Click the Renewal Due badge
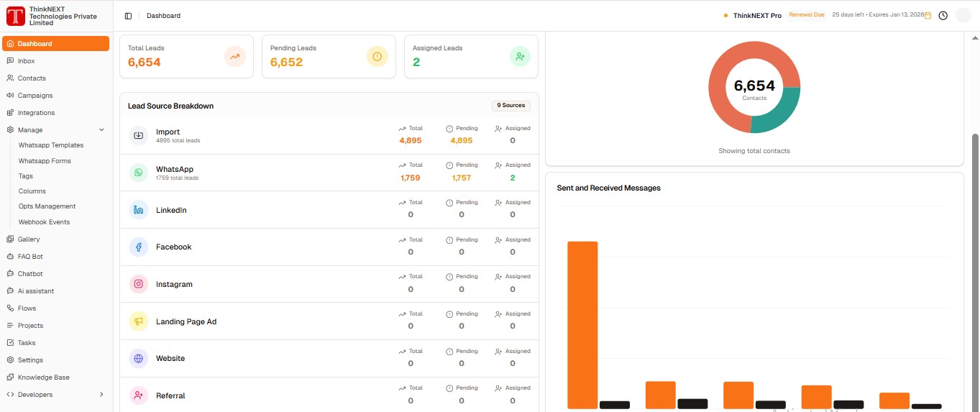980x412 pixels. click(806, 15)
